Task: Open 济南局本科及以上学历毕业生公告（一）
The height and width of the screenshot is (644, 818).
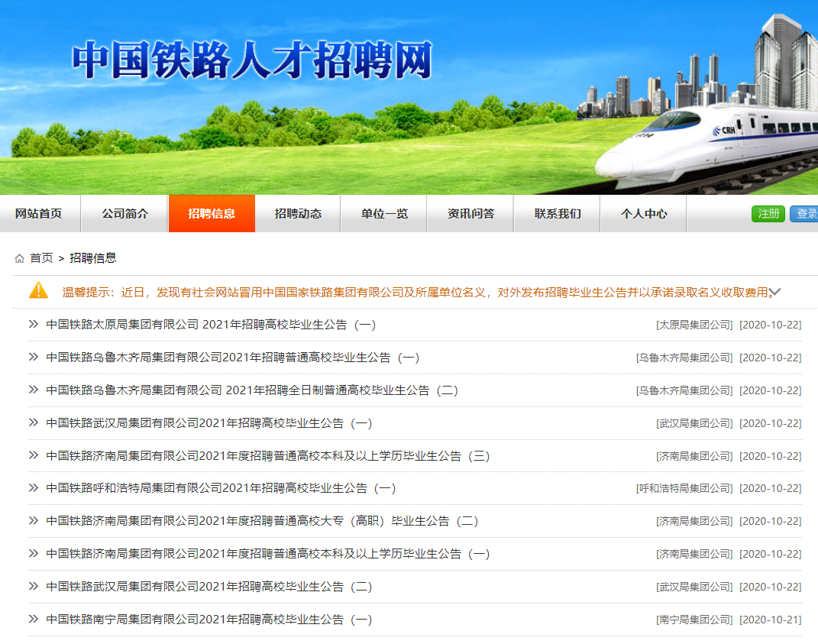Action: pos(267,554)
